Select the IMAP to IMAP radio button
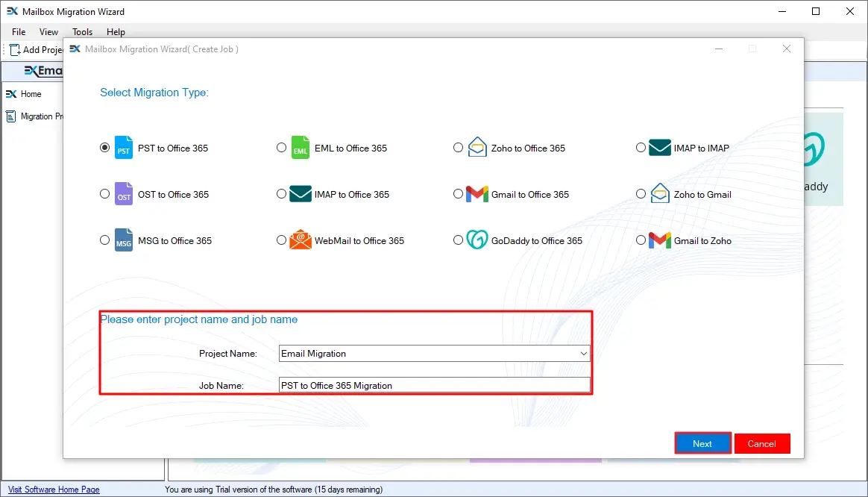This screenshot has width=868, height=497. (641, 147)
